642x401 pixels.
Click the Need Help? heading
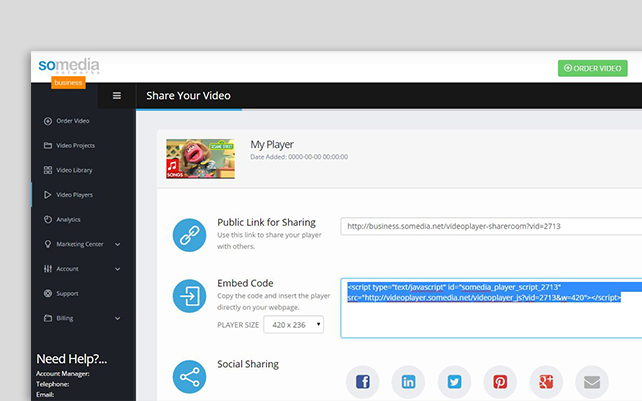(72, 359)
